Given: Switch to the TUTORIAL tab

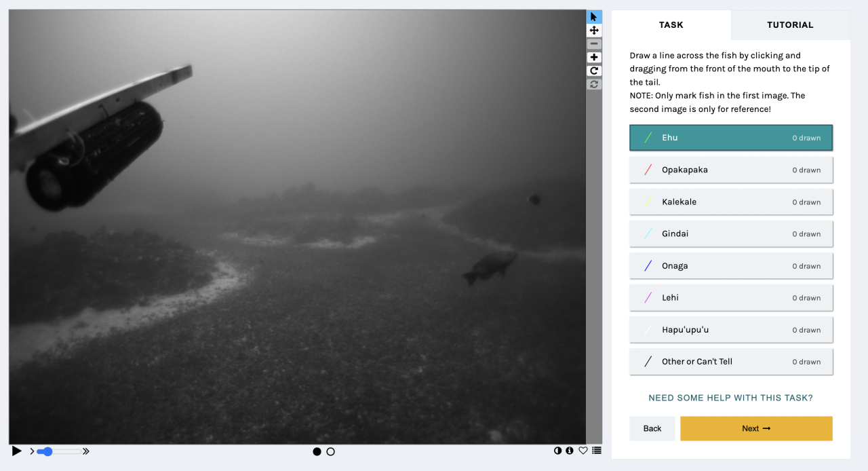Looking at the screenshot, I should coord(790,25).
